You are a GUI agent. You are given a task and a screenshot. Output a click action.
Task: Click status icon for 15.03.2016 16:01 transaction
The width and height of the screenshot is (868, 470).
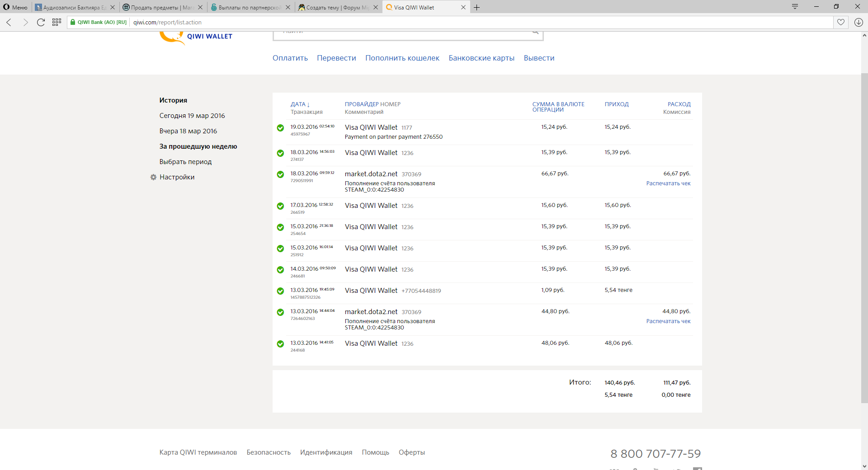tap(280, 249)
